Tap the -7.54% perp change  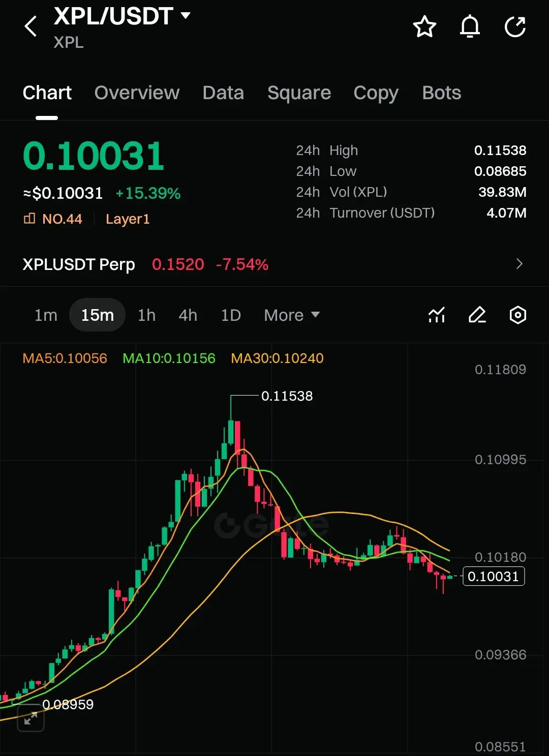pyautogui.click(x=242, y=264)
